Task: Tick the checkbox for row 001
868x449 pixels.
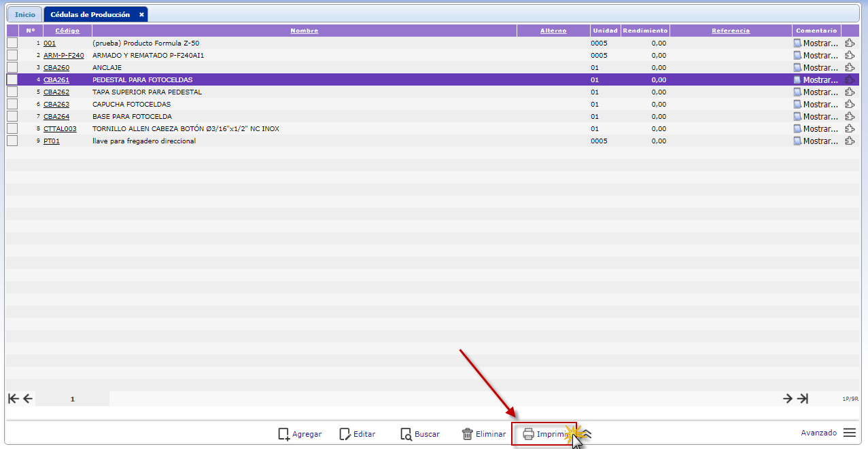Action: point(12,43)
